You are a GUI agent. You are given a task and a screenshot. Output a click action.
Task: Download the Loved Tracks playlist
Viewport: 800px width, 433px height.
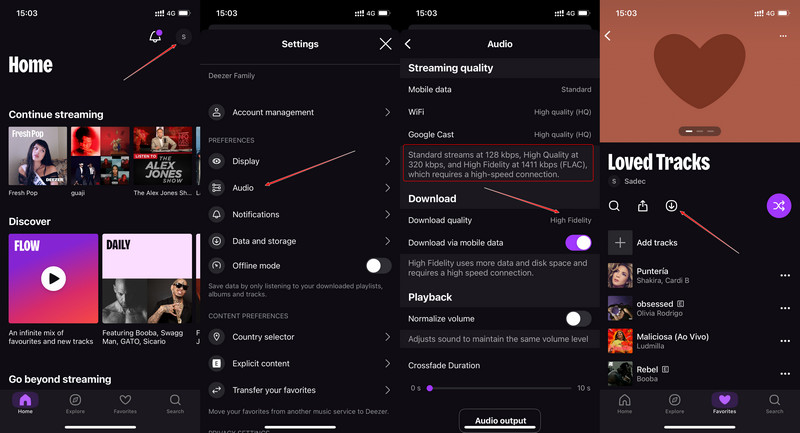[x=671, y=206]
